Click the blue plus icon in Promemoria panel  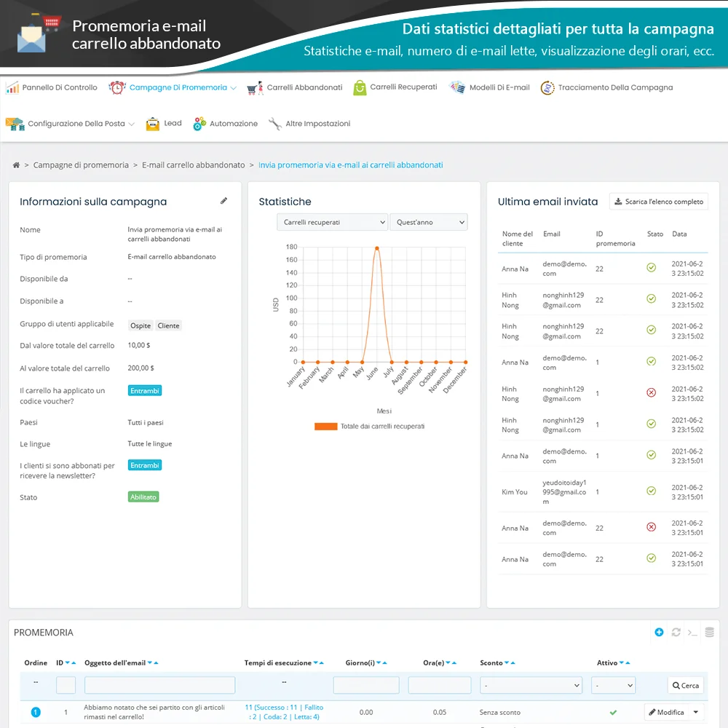pyautogui.click(x=659, y=633)
